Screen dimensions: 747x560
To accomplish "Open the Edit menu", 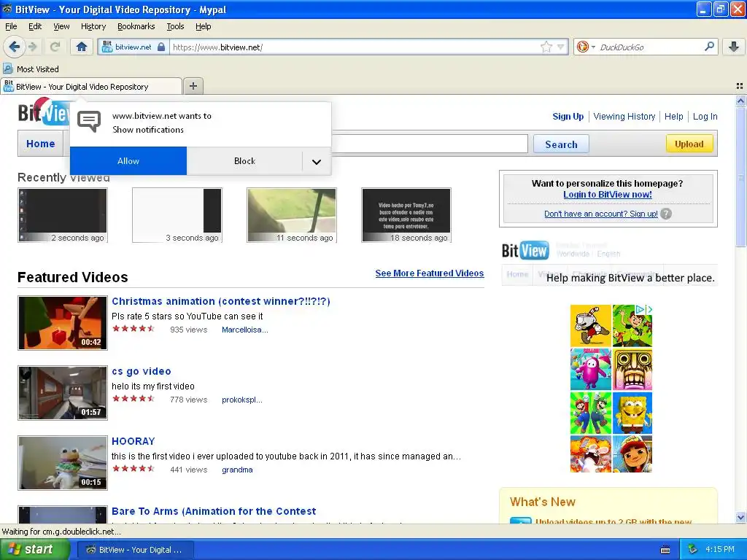I will click(x=35, y=26).
